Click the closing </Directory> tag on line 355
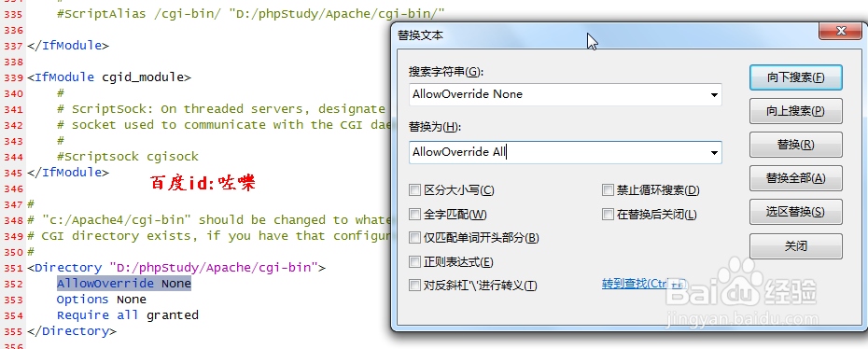 tap(72, 331)
